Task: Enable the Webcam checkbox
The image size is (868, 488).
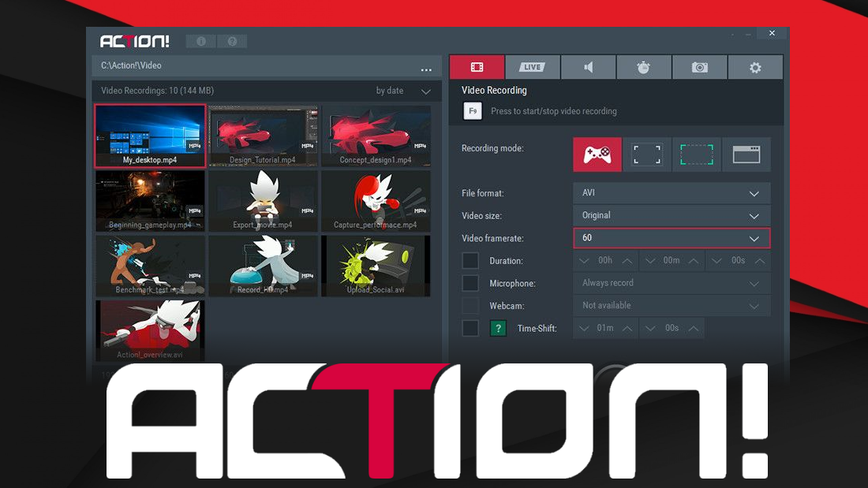Action: (470, 305)
